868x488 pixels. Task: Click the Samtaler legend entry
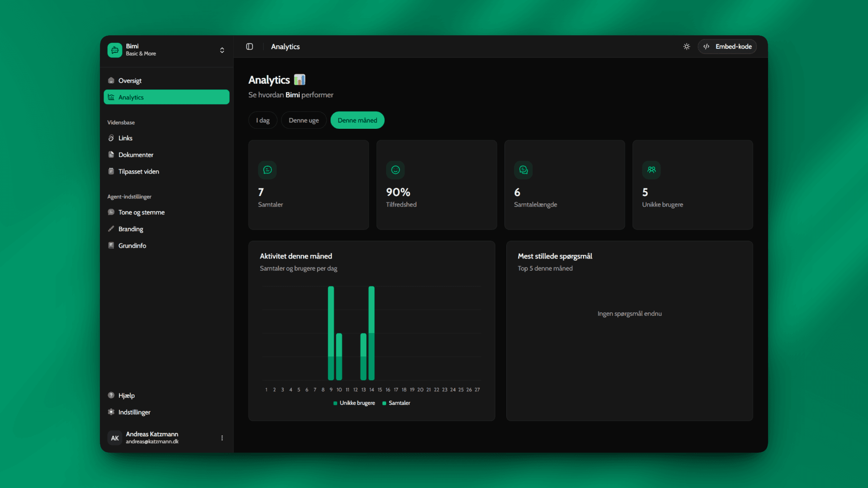pyautogui.click(x=396, y=403)
